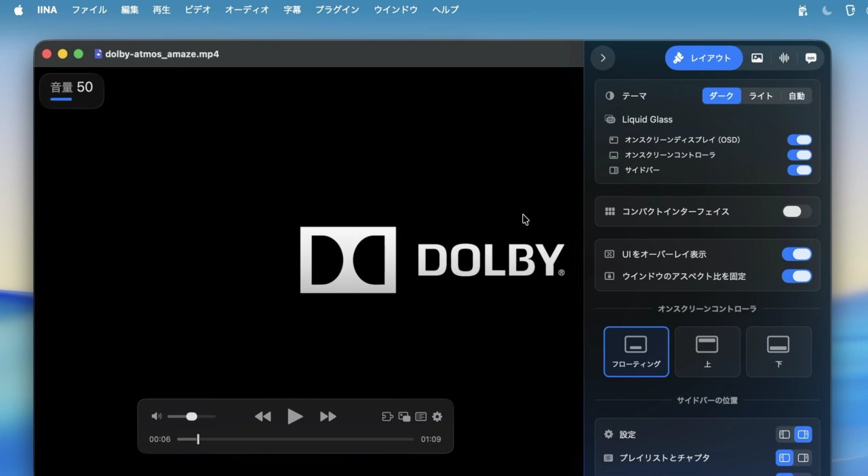Select the ライト theme
Image resolution: width=868 pixels, height=476 pixels.
[761, 96]
